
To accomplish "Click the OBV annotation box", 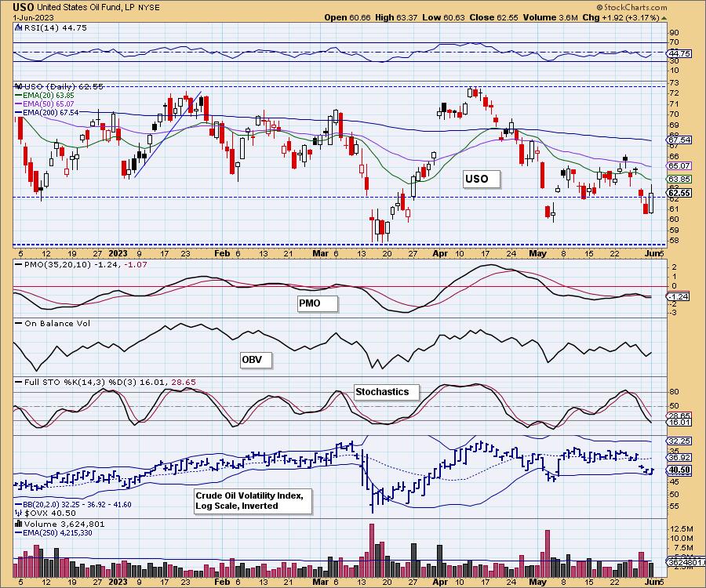I will [x=256, y=360].
